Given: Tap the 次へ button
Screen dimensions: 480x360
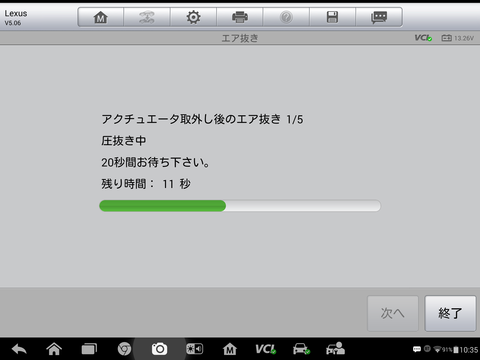Looking at the screenshot, I should click(x=393, y=313).
